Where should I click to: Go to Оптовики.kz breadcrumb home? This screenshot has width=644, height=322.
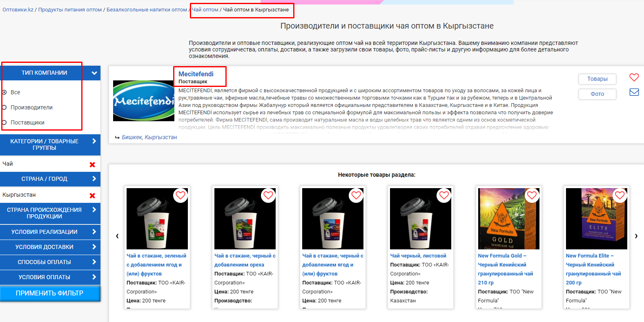(x=18, y=9)
